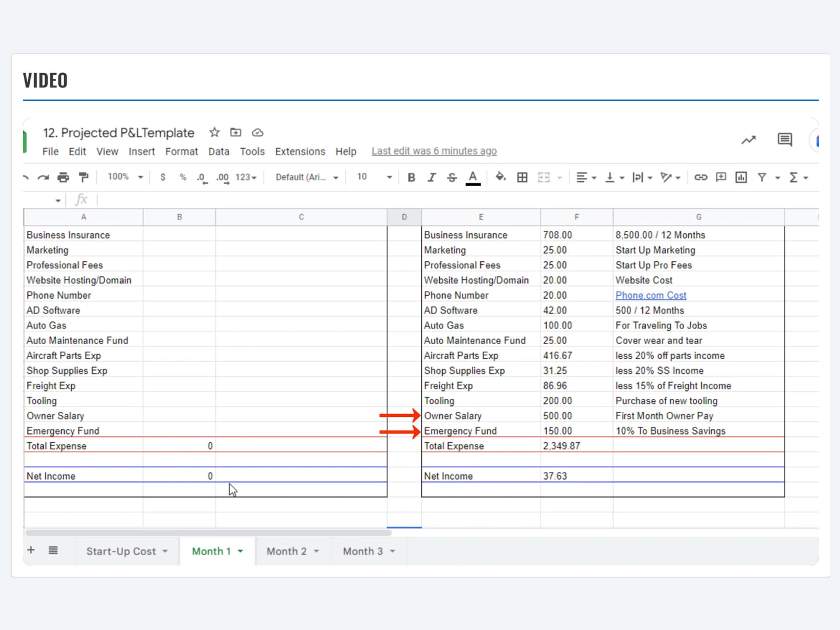The image size is (840, 630).
Task: Decrease decimal places
Action: 202,178
